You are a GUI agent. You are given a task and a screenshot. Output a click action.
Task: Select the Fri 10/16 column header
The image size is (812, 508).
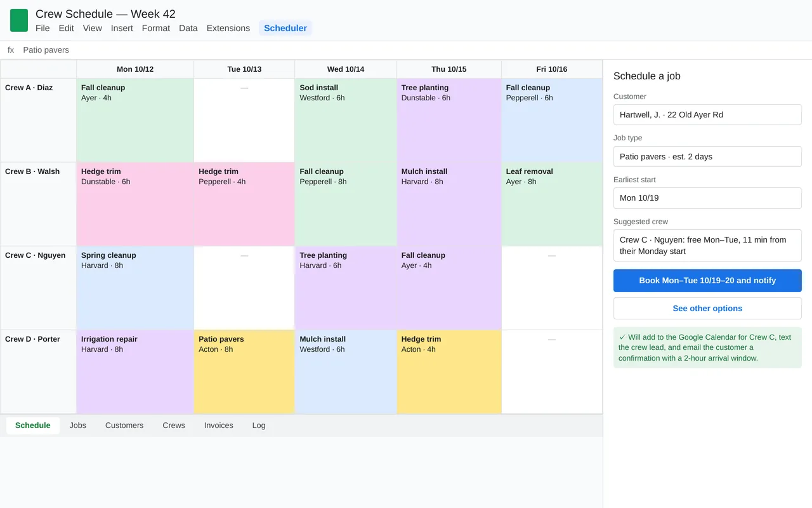552,69
